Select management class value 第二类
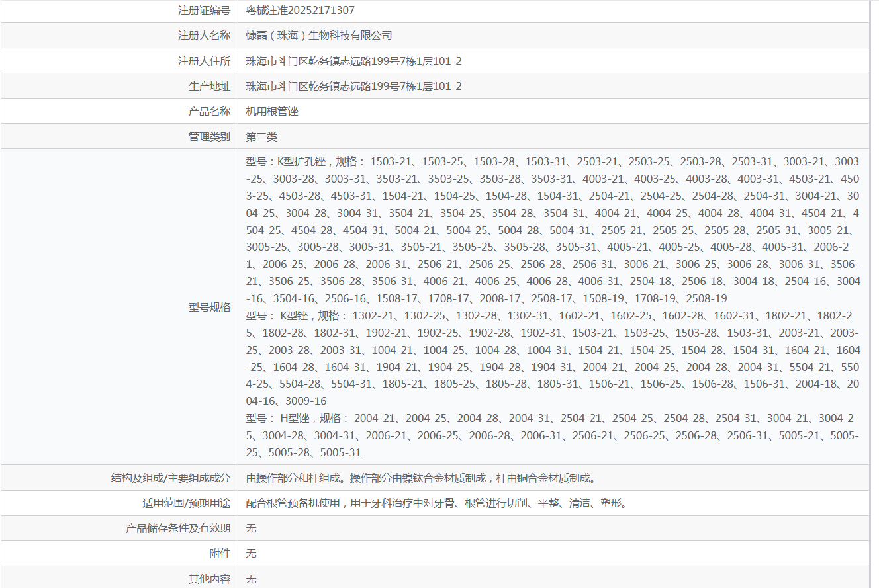This screenshot has width=879, height=588. [x=261, y=136]
